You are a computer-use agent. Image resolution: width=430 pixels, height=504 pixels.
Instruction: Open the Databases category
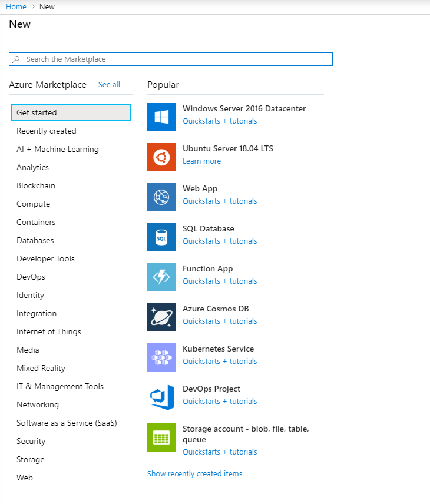tap(35, 240)
